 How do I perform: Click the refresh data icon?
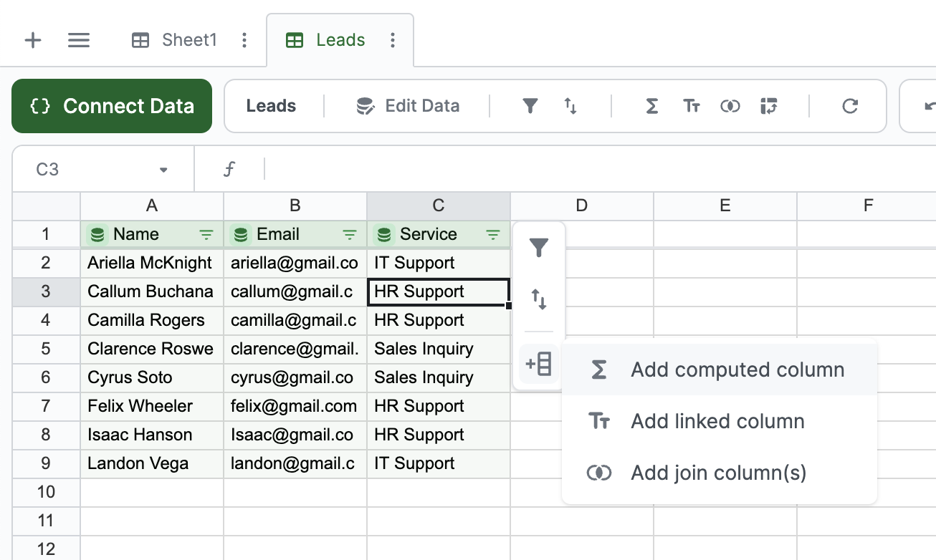coord(850,107)
